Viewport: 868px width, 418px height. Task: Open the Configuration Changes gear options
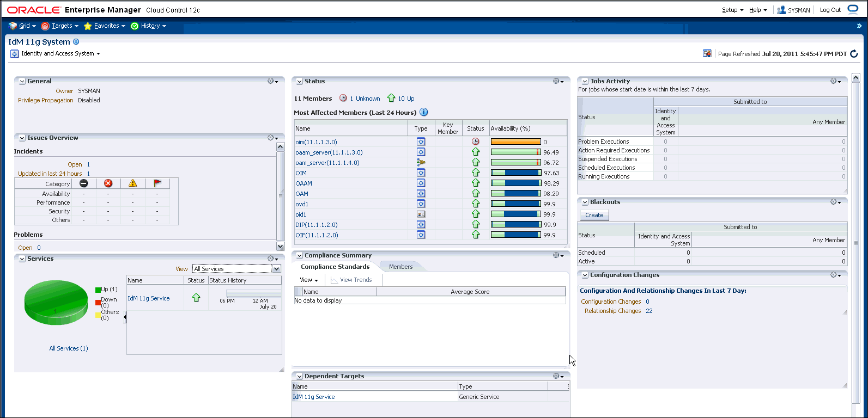pos(836,275)
